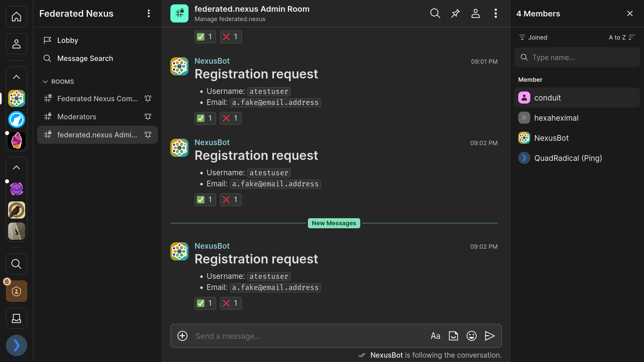Click NexusBot's name on a registration message
The width and height of the screenshot is (644, 362).
212,246
